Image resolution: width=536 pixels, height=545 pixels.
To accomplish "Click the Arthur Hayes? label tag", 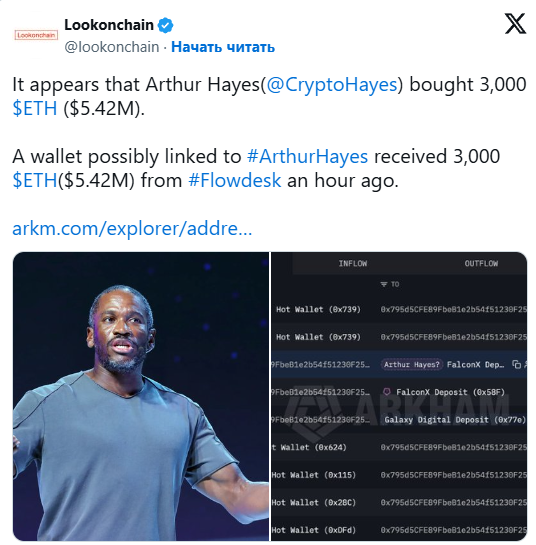I will (x=412, y=365).
